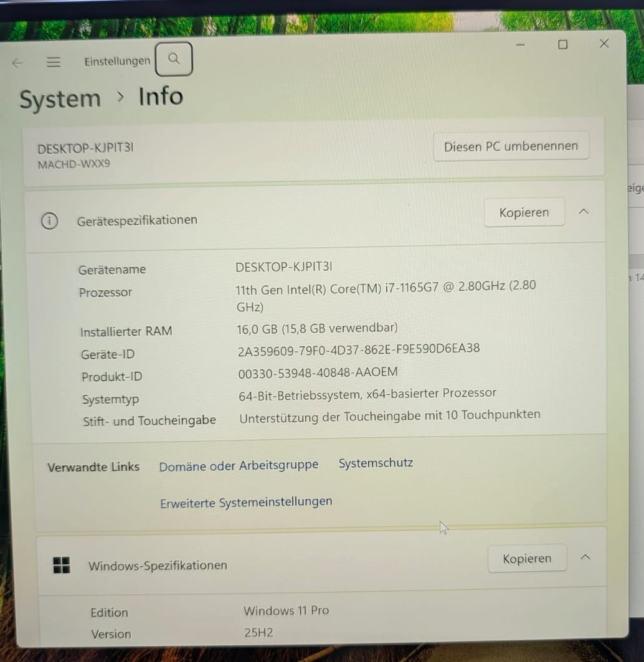Click the Einstellungen title text
Image resolution: width=644 pixels, height=662 pixels.
(117, 61)
